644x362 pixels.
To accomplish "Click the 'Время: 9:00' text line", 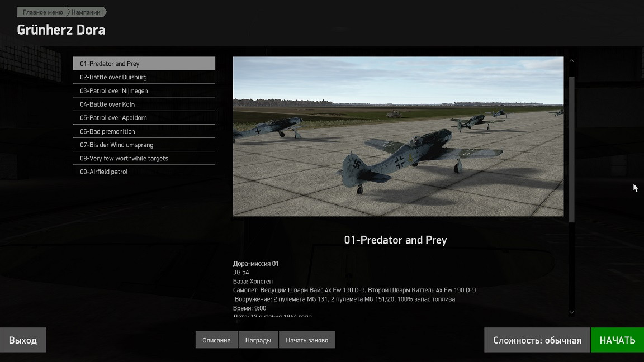I will point(249,308).
